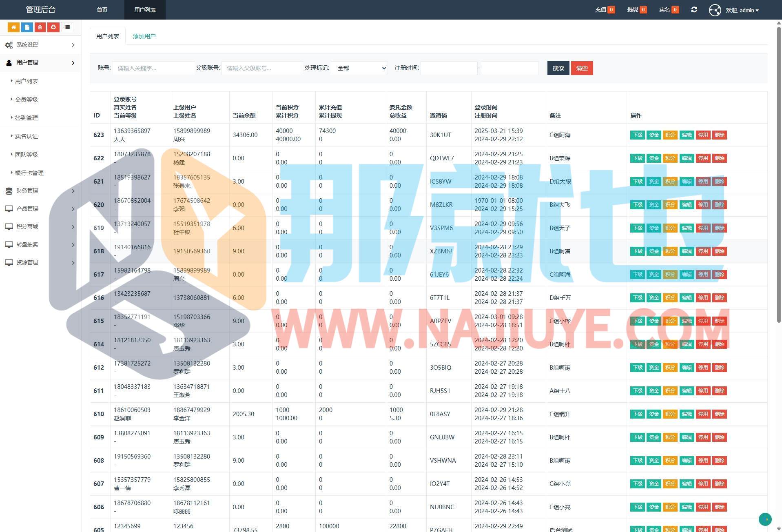Click the blue document icon button
782x532 pixels.
[x=27, y=27]
